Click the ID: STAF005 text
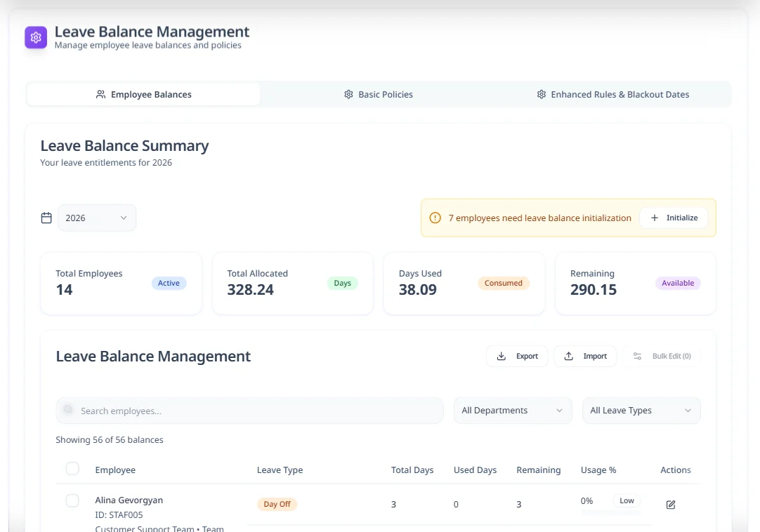The image size is (760, 532). 119,515
